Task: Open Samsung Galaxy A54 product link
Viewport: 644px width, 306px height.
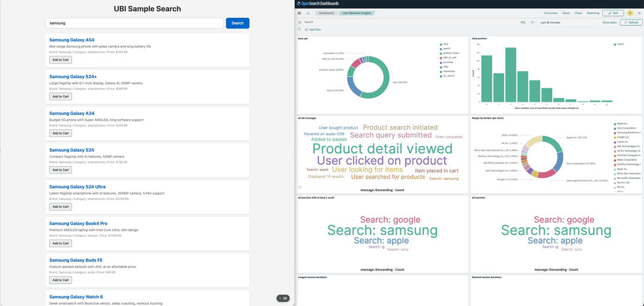Action: (x=72, y=40)
